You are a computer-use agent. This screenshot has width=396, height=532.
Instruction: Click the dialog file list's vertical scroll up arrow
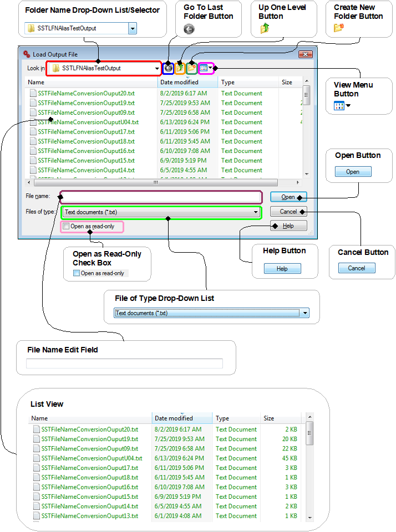pyautogui.click(x=307, y=81)
